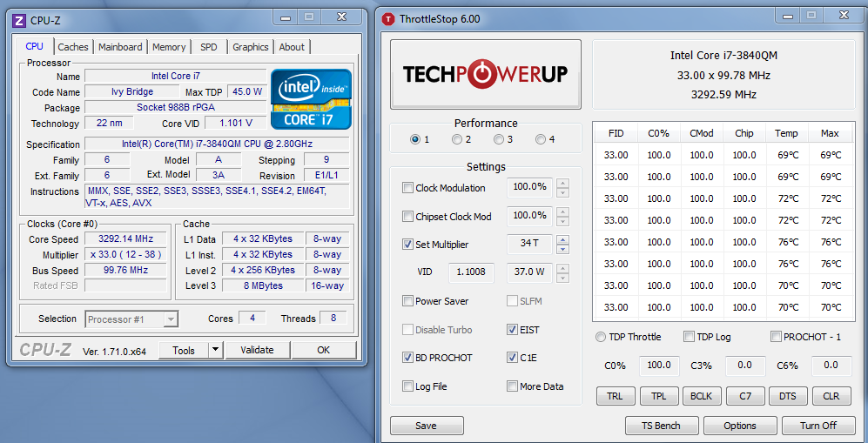Open the BCLK button
Screen dimensions: 868x443
click(702, 396)
